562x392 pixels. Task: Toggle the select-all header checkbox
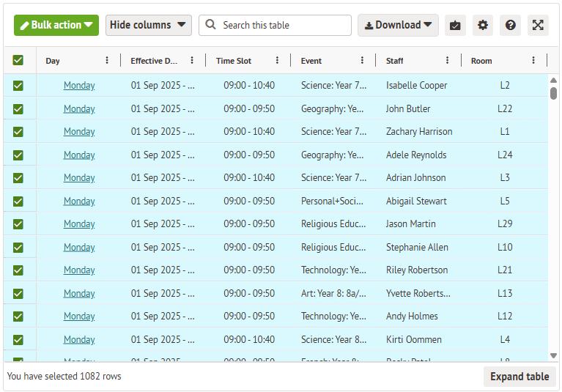18,61
